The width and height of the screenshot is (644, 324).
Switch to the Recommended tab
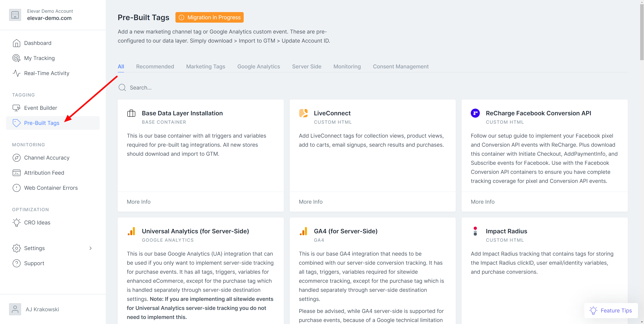[155, 66]
